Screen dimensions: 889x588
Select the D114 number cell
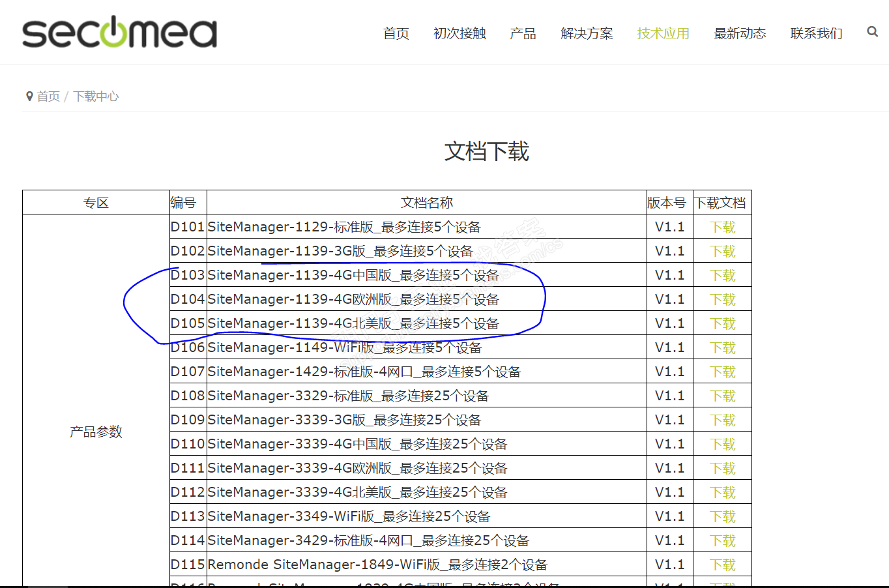pos(188,540)
